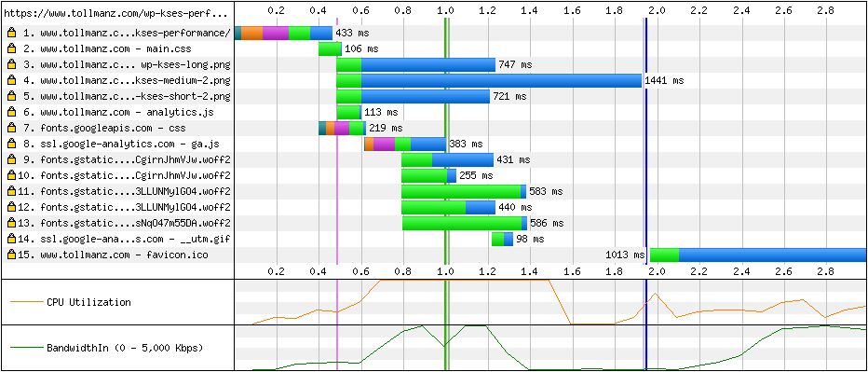Click the 2.8 tick on bottom time axis
Viewport: 868px width, 372px height.
(x=826, y=271)
